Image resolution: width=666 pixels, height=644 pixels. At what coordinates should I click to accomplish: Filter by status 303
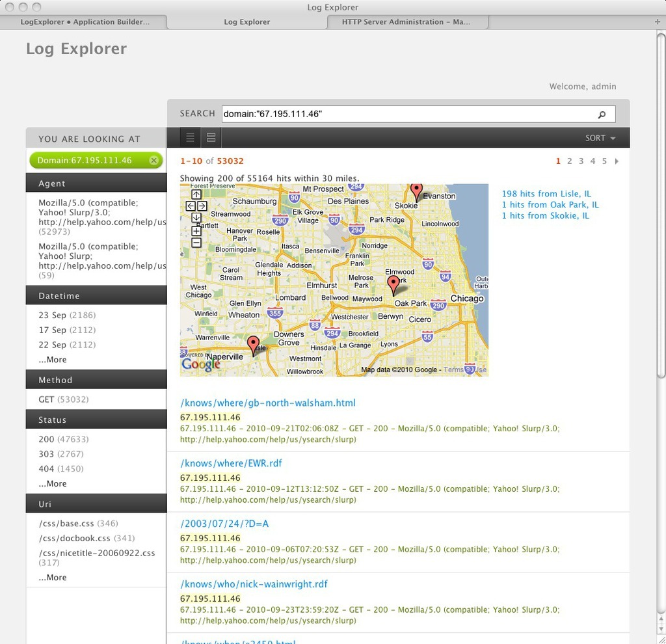point(61,454)
